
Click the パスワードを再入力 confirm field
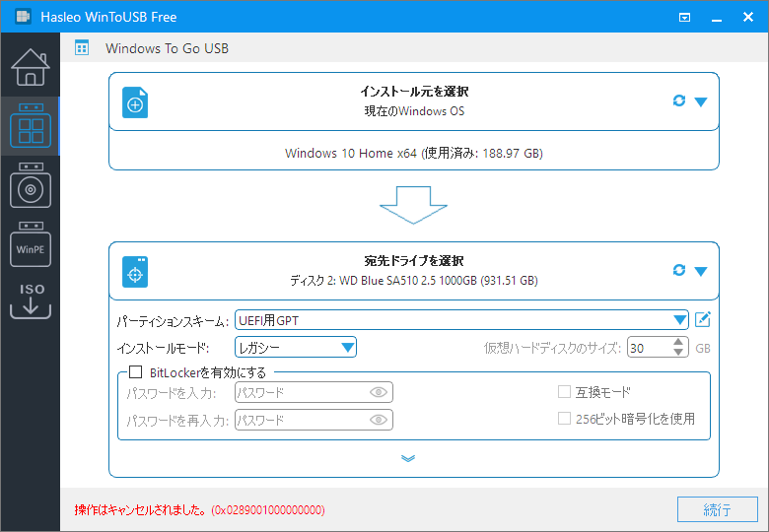[x=314, y=420]
